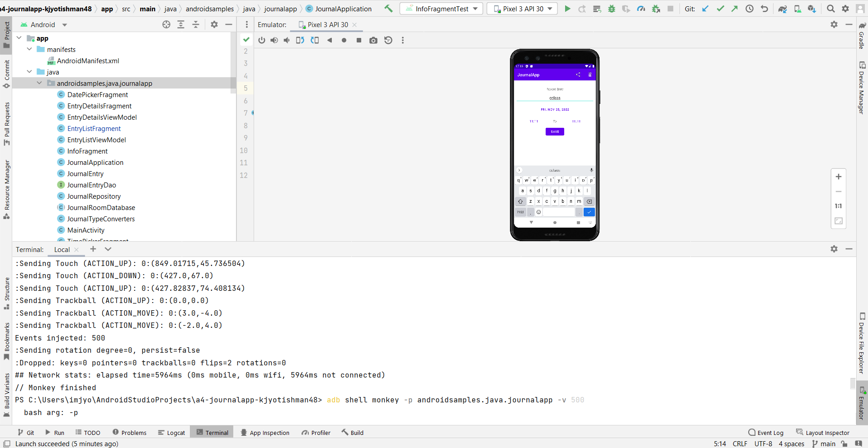Open the SDK Manager icon
The width and height of the screenshot is (868, 448).
coord(812,9)
